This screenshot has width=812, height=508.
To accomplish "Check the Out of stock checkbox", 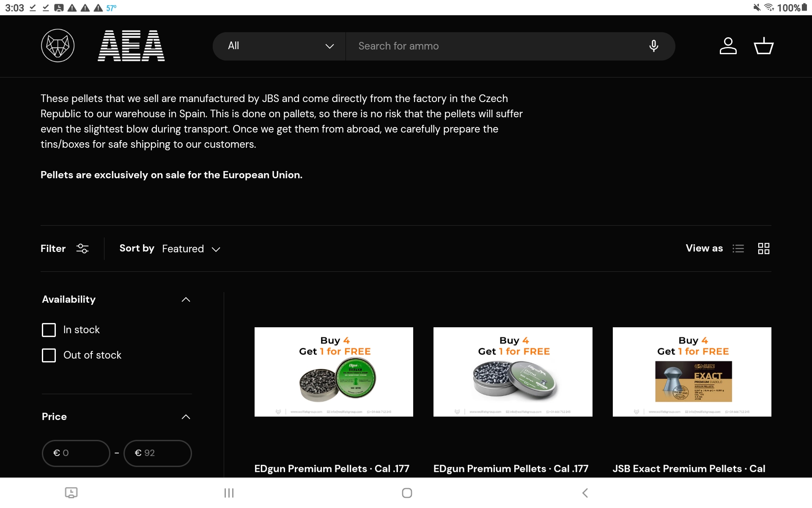I will [49, 355].
